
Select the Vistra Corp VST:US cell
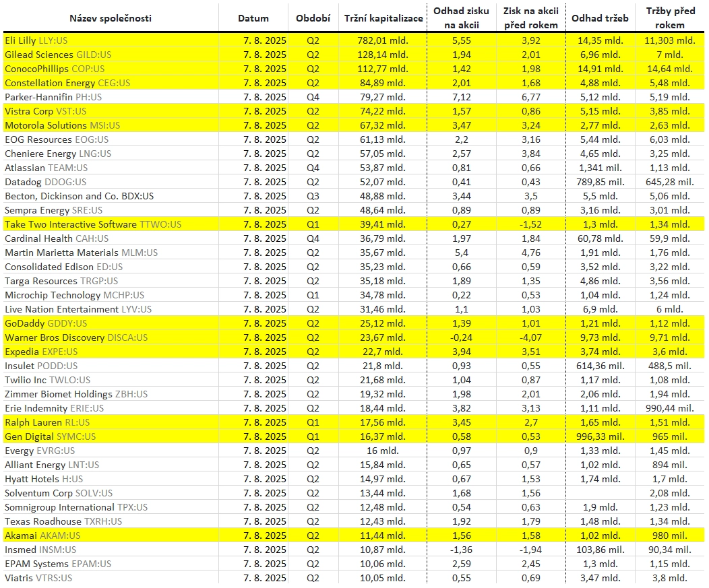[x=111, y=110]
